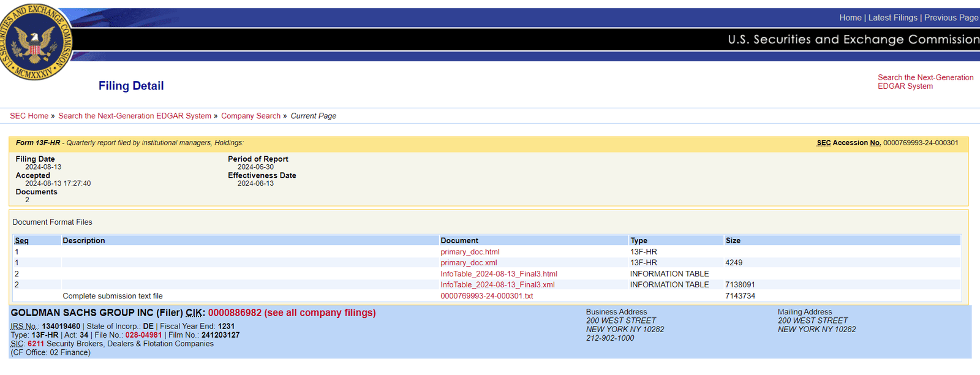
Task: Click the Document column header
Action: point(459,241)
